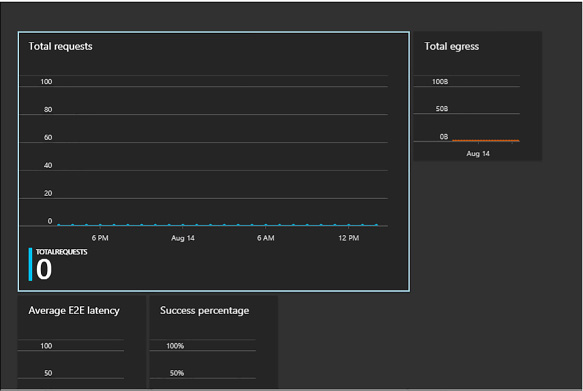Select the cyan TOTALREQUESTS legend color bar
583x391 pixels.
30,264
